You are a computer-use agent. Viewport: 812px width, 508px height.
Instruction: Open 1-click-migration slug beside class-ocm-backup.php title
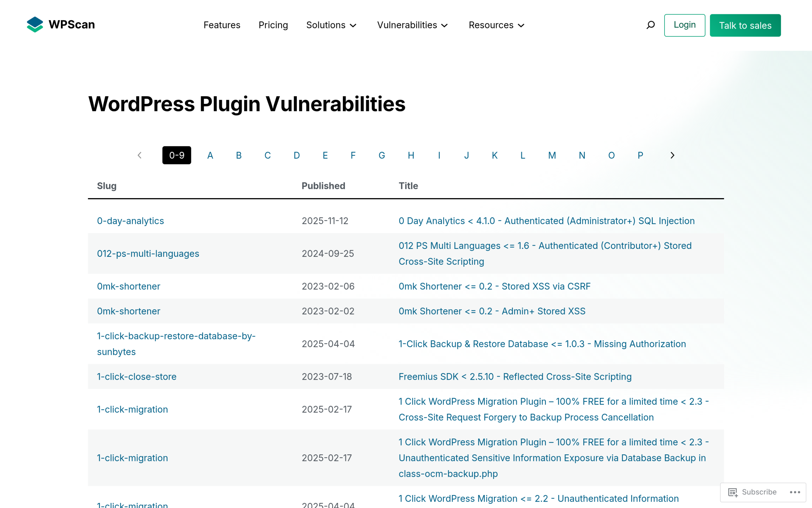coord(132,458)
